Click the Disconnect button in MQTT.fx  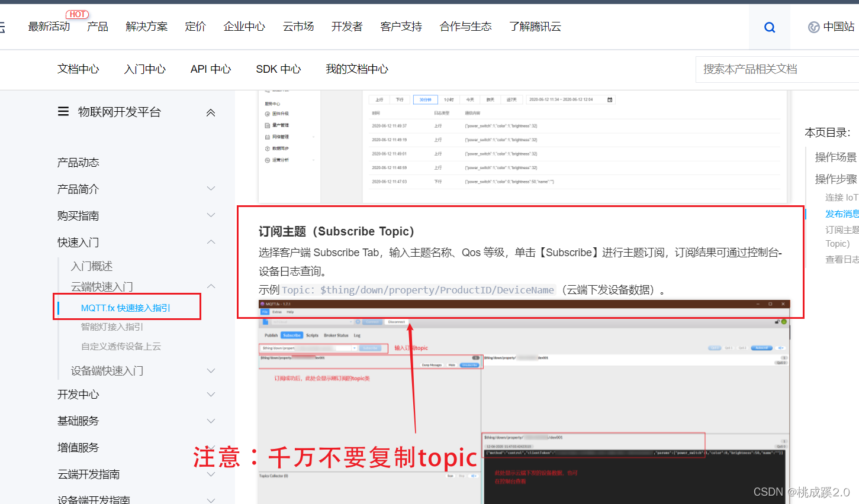click(x=397, y=321)
